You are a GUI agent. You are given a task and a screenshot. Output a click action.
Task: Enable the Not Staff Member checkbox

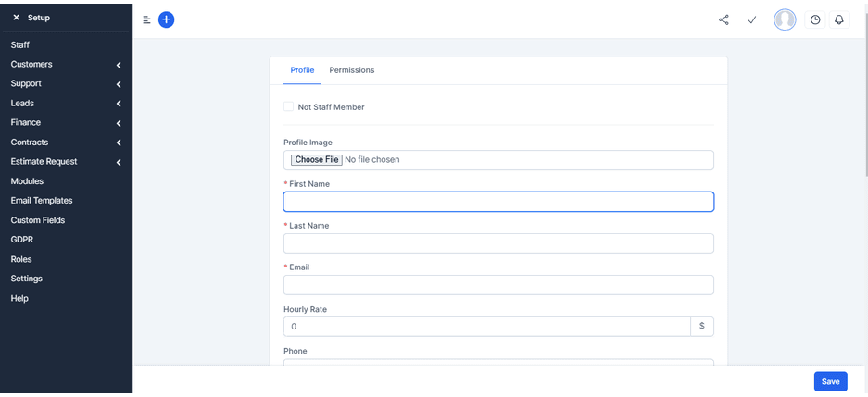point(289,107)
